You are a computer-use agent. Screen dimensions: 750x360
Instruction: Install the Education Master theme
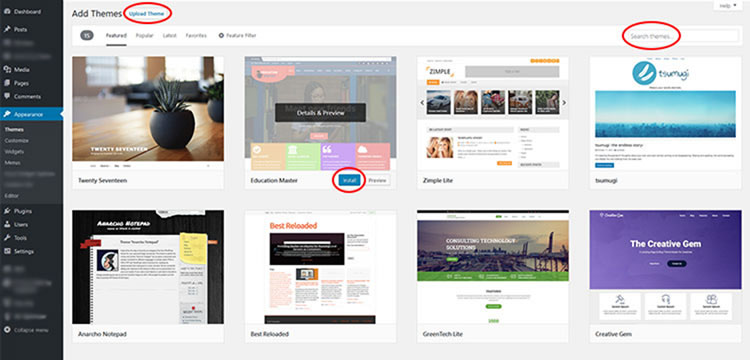350,181
